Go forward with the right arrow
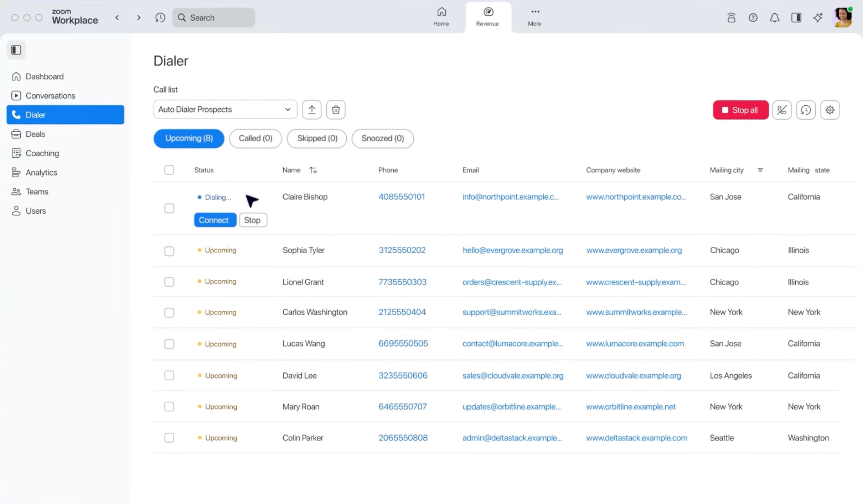Viewport: 863px width, 504px height. (139, 18)
